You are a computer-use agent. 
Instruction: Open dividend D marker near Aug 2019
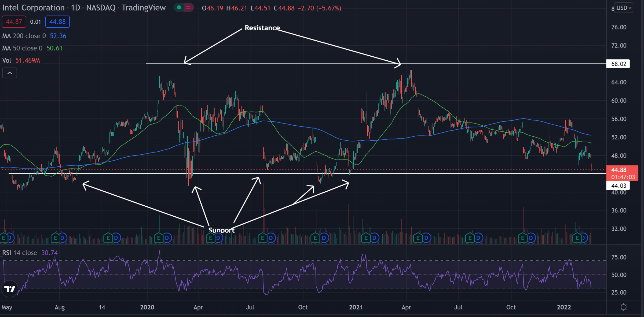click(63, 238)
